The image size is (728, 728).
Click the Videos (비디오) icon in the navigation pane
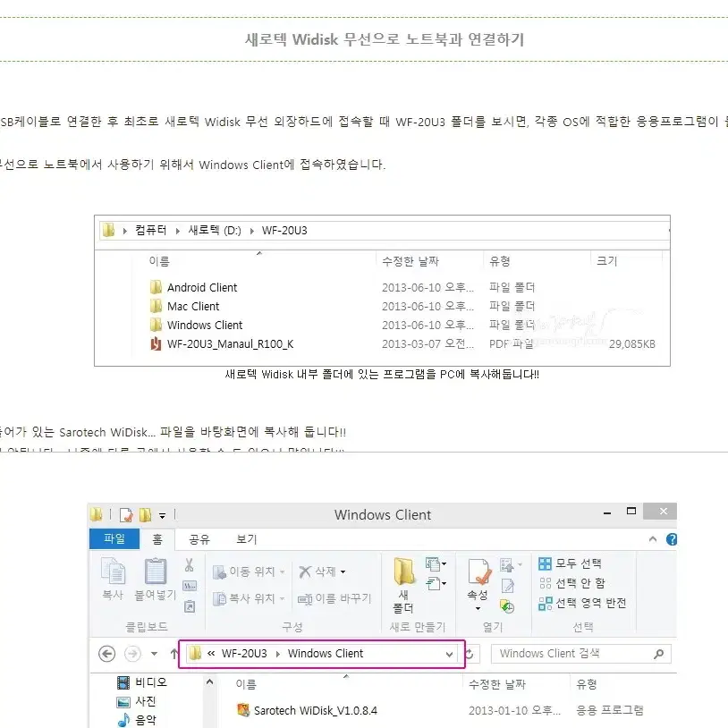pyautogui.click(x=123, y=682)
